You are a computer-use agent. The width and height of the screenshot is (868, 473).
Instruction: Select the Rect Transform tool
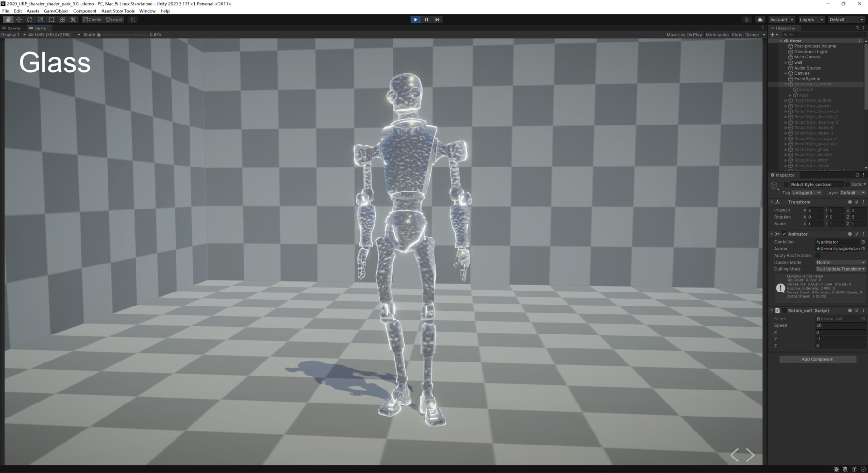[x=52, y=20]
